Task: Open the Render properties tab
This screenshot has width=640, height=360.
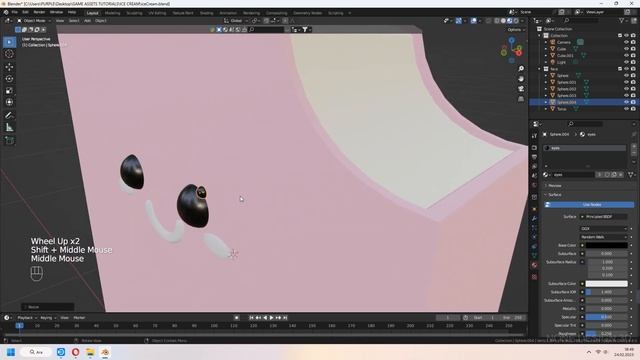Action: (x=534, y=147)
